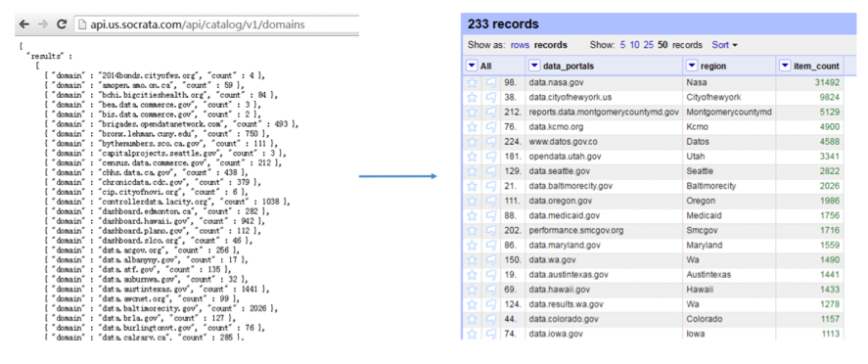This screenshot has height=364, width=868.
Task: Click the controllerdata.lacity.org JSON line
Action: [166, 203]
